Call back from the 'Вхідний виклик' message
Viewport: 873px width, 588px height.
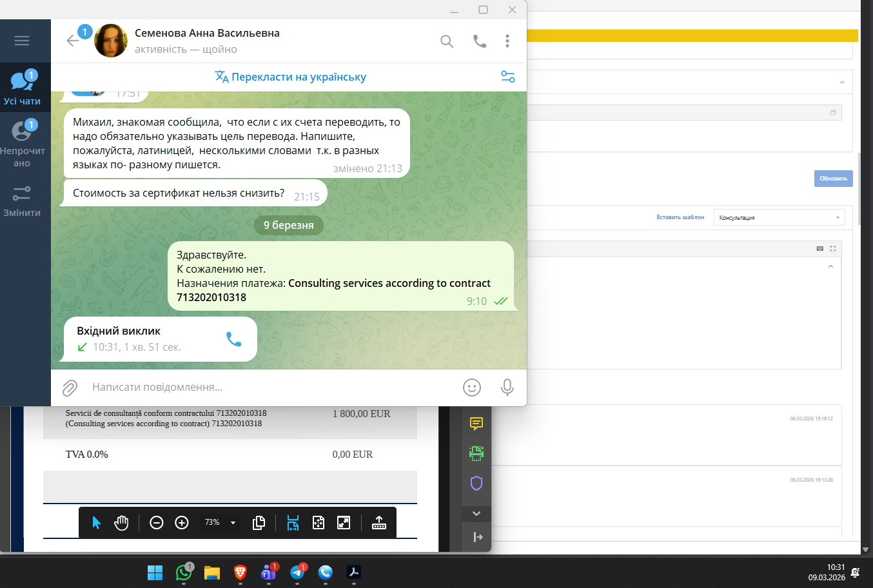coord(233,339)
